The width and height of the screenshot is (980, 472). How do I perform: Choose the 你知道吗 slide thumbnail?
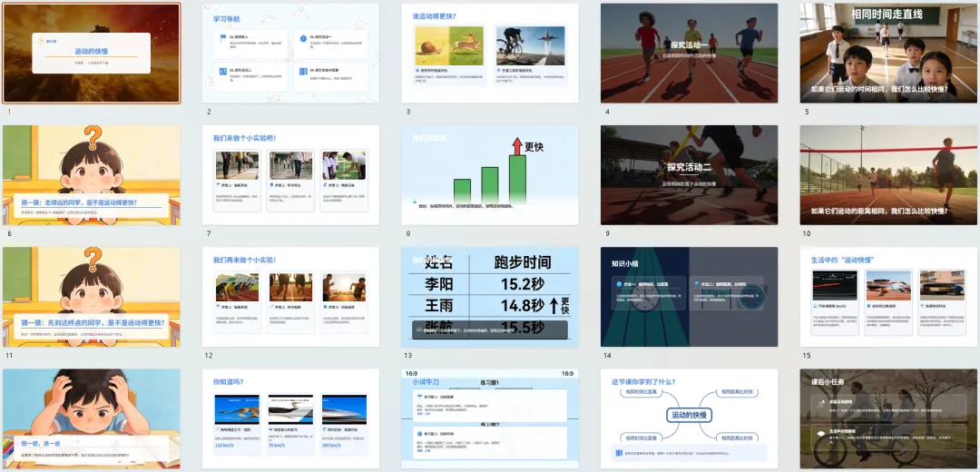(290, 418)
